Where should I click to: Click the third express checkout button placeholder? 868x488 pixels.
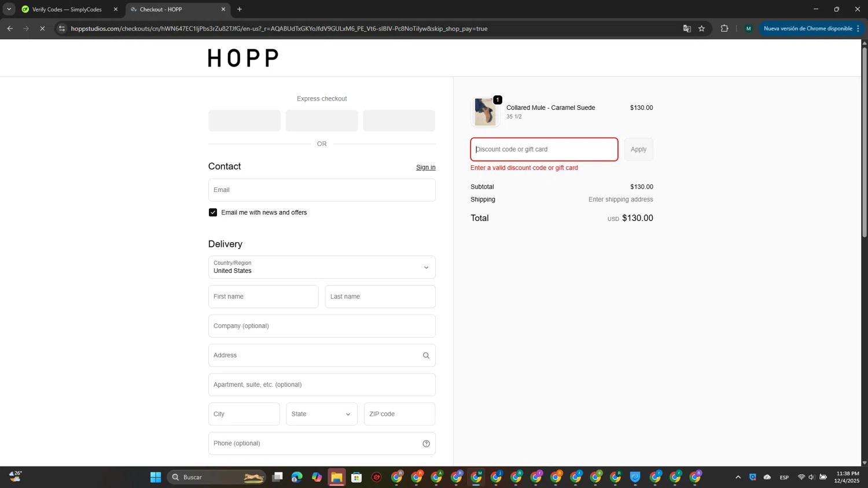pos(399,121)
